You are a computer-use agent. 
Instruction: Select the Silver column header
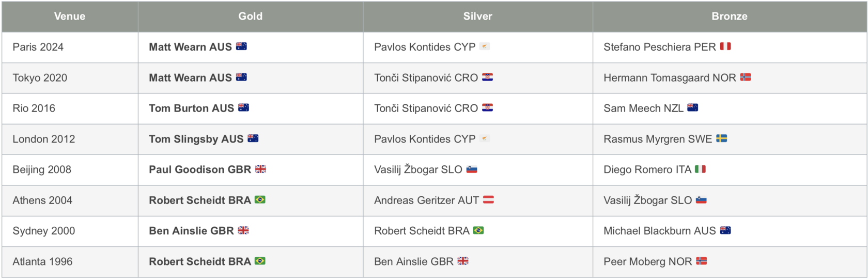tap(478, 17)
